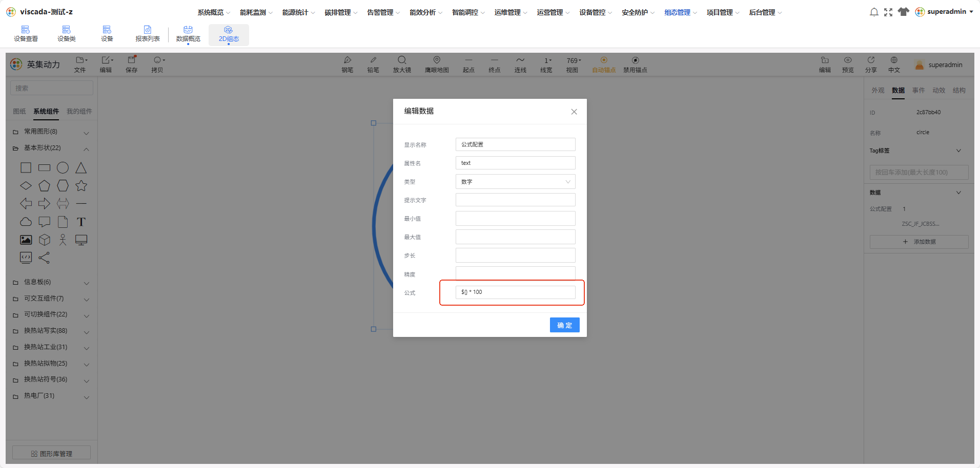
Task: Select the square shape icon
Action: 26,168
